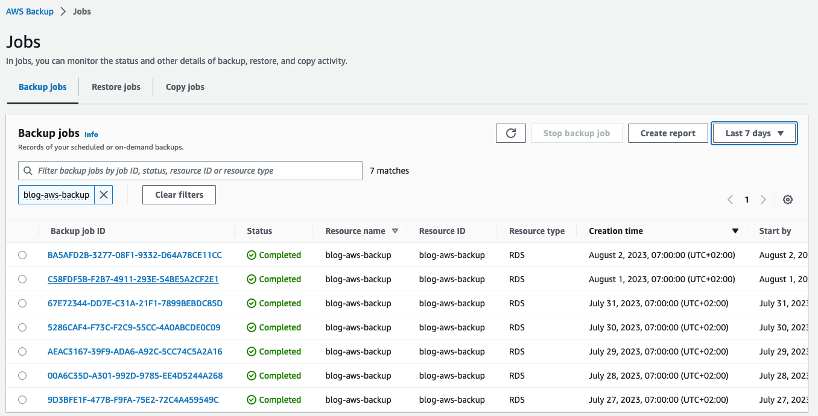The image size is (818, 416).
Task: Select radio button for job 9D3BFE1F
Action: click(23, 400)
